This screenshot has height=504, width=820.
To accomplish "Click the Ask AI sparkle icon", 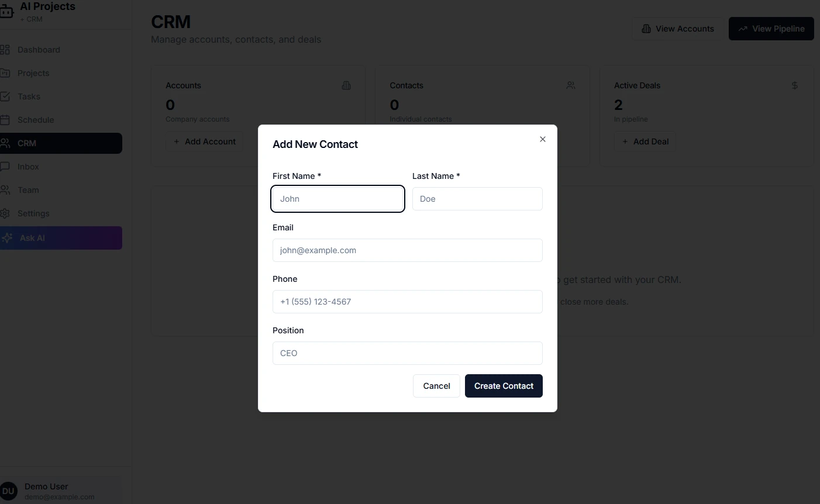I will pos(8,238).
